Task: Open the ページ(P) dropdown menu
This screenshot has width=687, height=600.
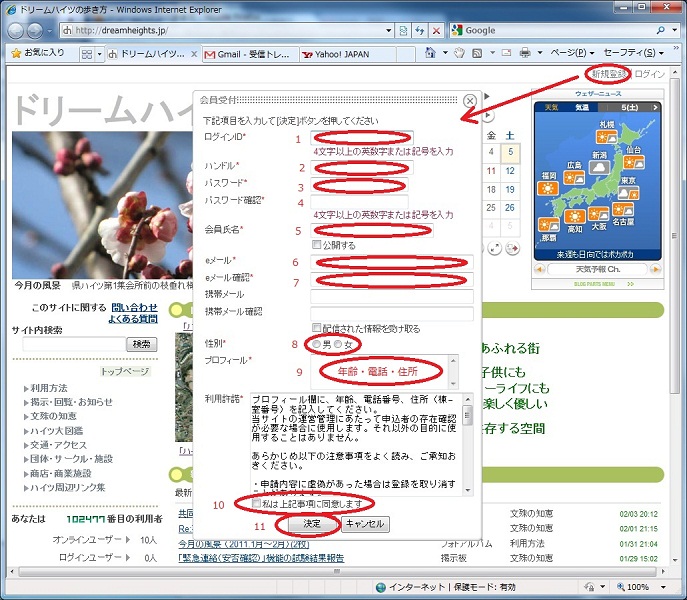Action: [x=572, y=52]
